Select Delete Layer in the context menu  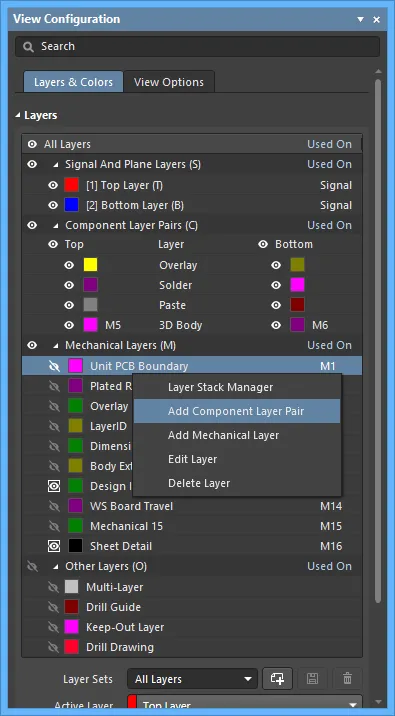[199, 483]
